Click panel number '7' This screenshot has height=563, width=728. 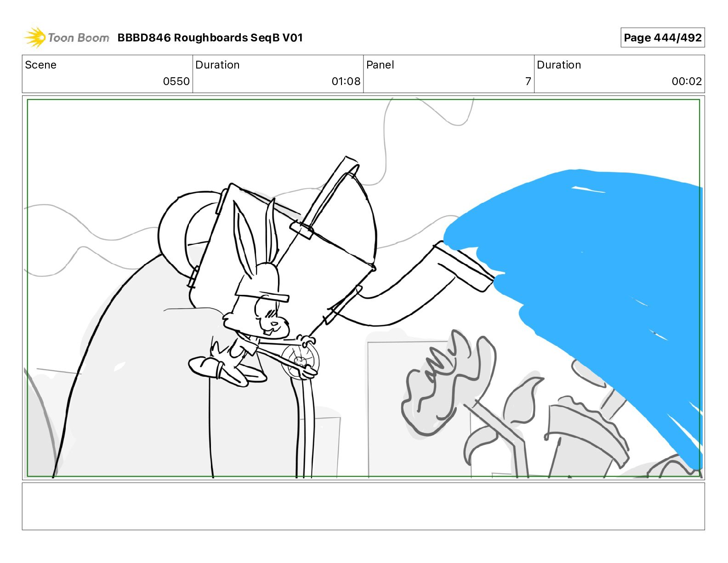pyautogui.click(x=528, y=81)
